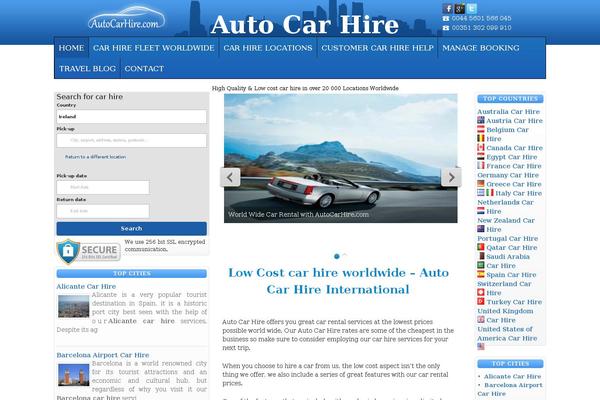
Task: Open Travel Blog menu item
Action: (87, 69)
